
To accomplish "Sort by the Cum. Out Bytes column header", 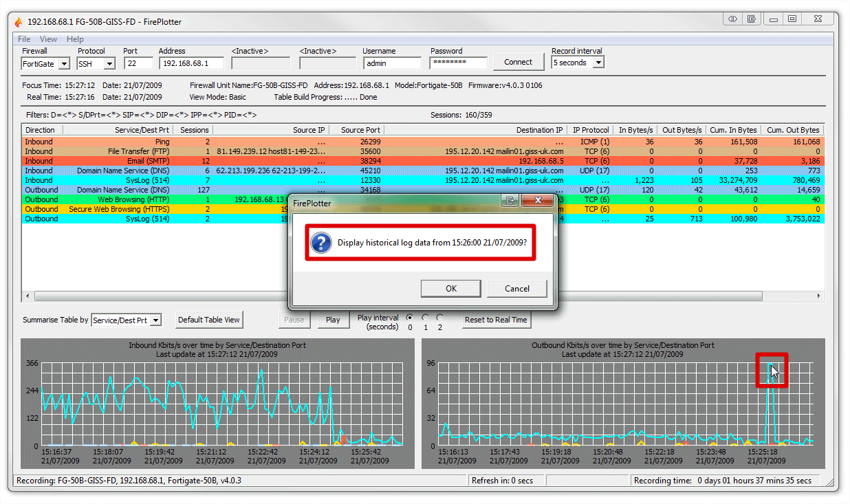I will pyautogui.click(x=792, y=130).
